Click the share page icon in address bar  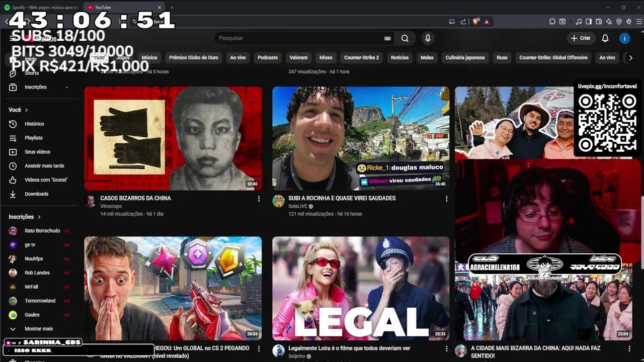(463, 22)
